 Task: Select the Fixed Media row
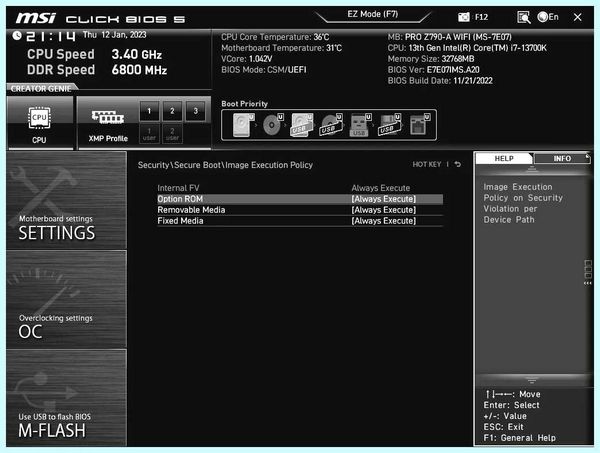tap(300, 221)
